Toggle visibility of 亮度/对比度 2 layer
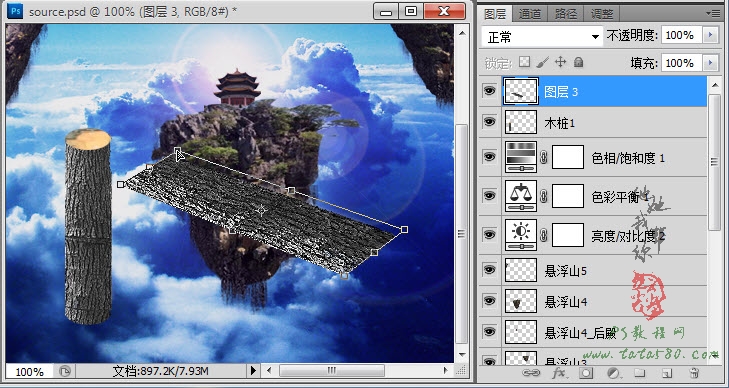Screen dimensions: 729x388 coord(489,234)
